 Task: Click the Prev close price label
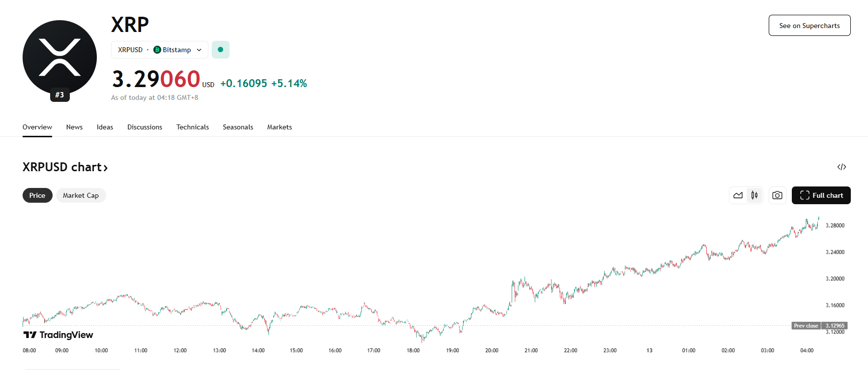coord(806,326)
